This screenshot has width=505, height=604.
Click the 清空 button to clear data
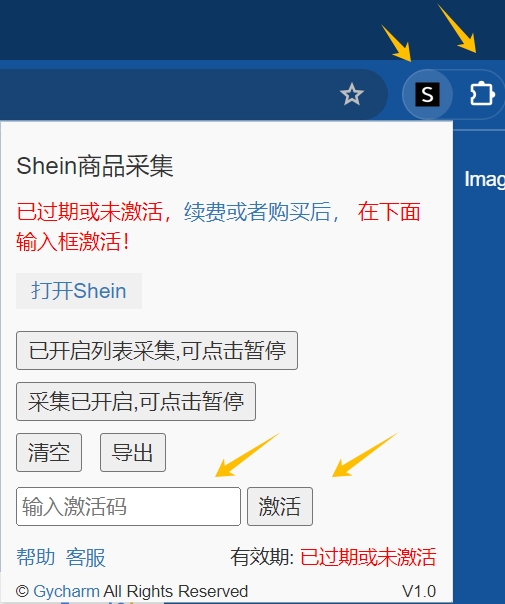(49, 452)
